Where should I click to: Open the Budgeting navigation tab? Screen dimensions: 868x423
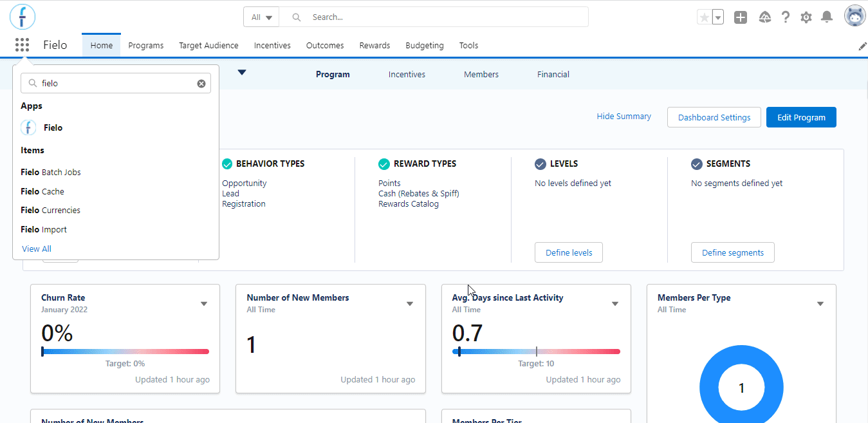click(x=425, y=45)
